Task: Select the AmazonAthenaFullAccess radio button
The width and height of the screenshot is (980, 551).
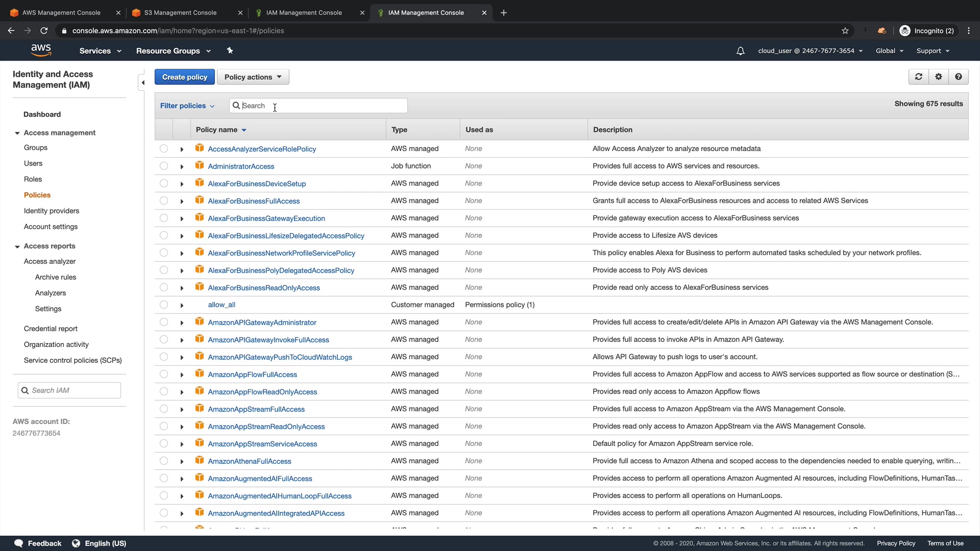Action: pyautogui.click(x=163, y=461)
